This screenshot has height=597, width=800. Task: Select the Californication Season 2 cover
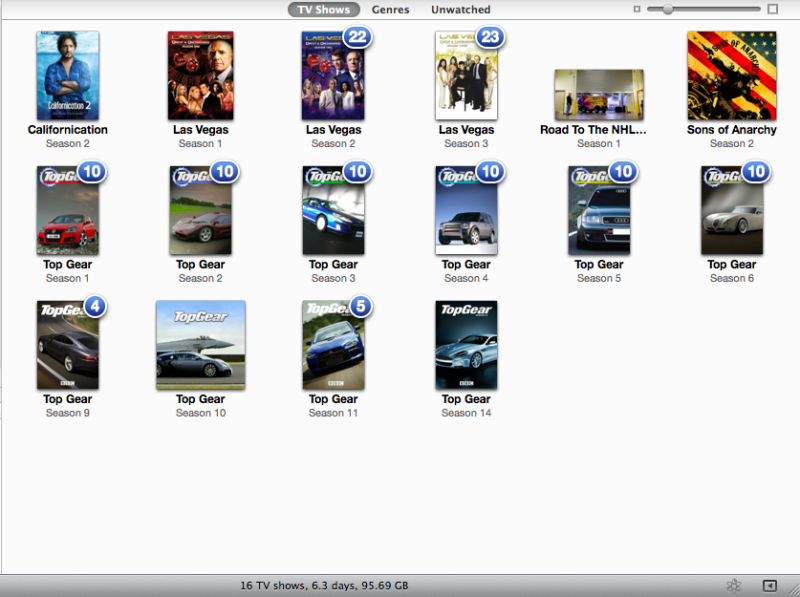point(68,76)
